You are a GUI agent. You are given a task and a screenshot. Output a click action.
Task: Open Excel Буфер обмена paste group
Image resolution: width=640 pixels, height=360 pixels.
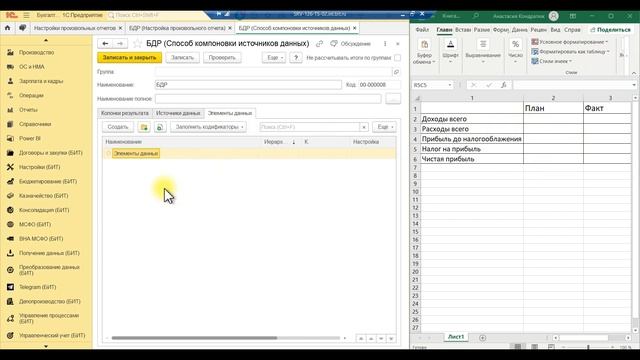[424, 52]
